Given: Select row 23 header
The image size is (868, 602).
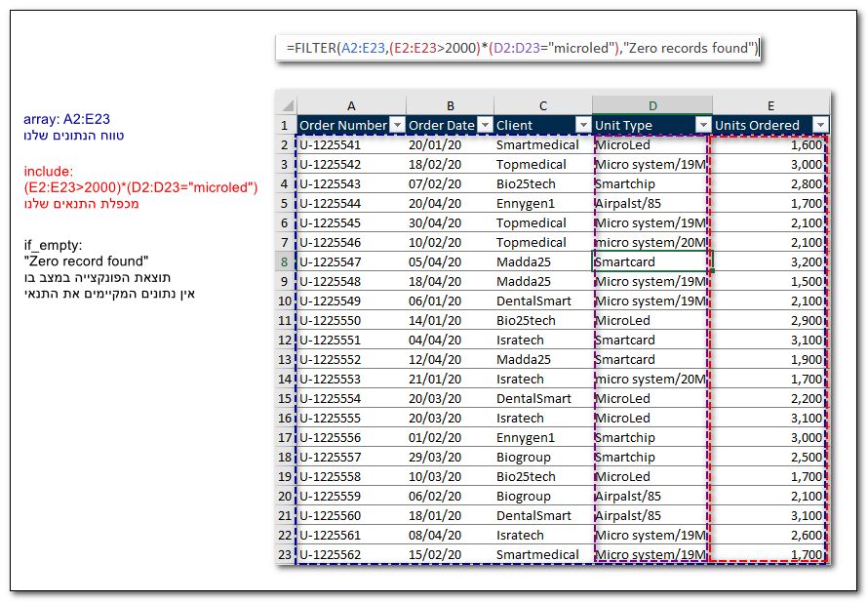Looking at the screenshot, I should tap(286, 554).
